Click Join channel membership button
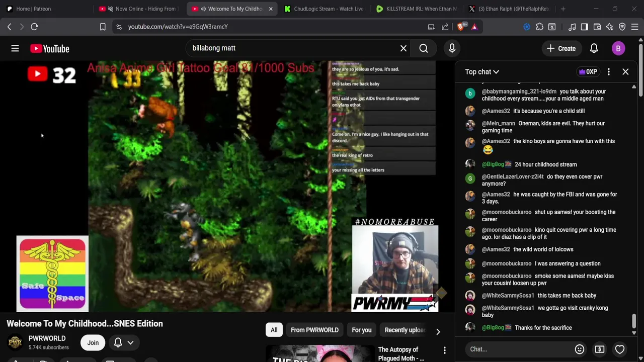This screenshot has width=644, height=362. tap(93, 343)
